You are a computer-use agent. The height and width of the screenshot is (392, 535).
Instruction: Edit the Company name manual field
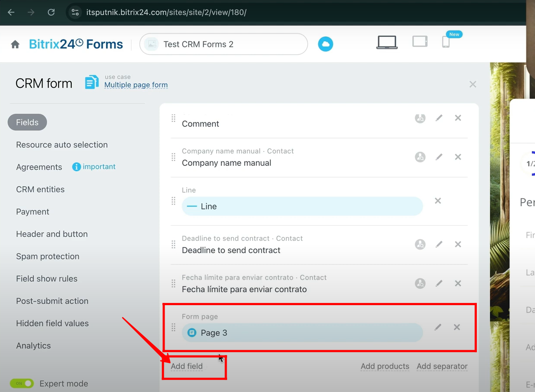pos(439,157)
